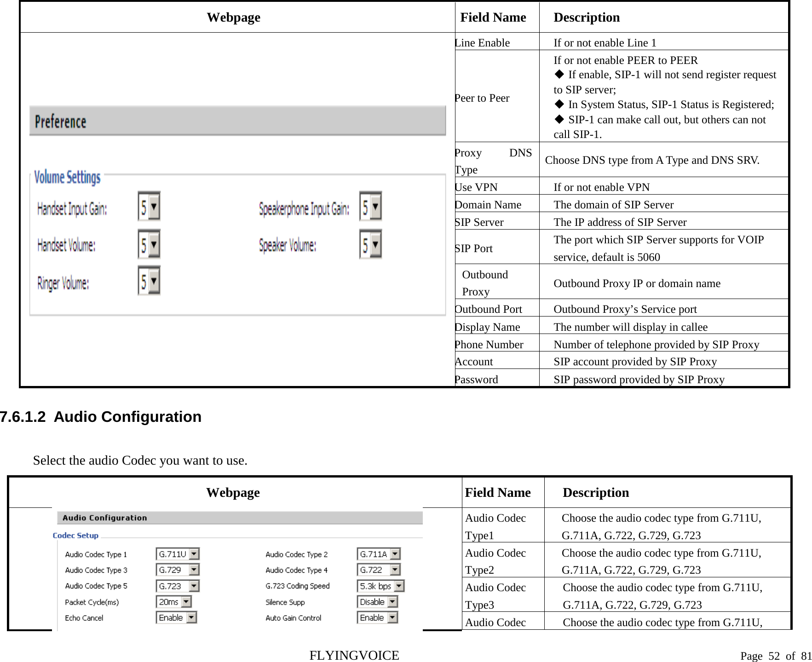The width and height of the screenshot is (812, 662).
Task: Click the 'Handset Input Gain:' label
Action: (72, 208)
